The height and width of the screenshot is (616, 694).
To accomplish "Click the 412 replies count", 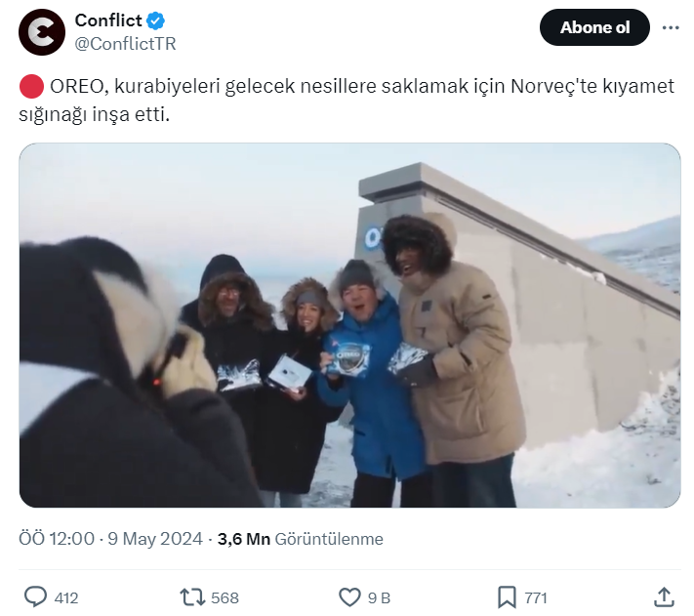I will click(66, 597).
